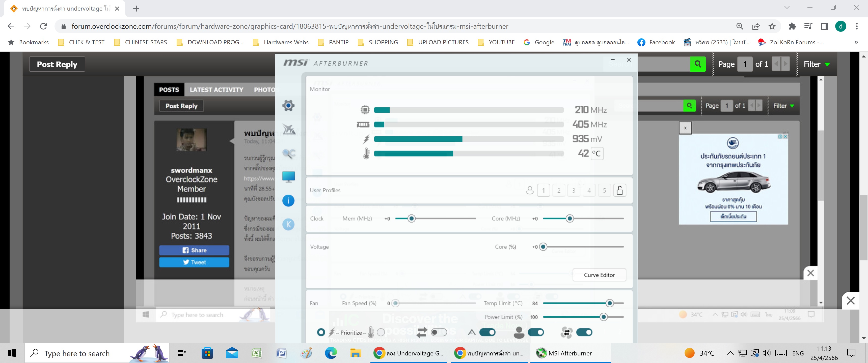Select prioritize power limit radio button
The image size is (868, 363).
click(x=321, y=333)
